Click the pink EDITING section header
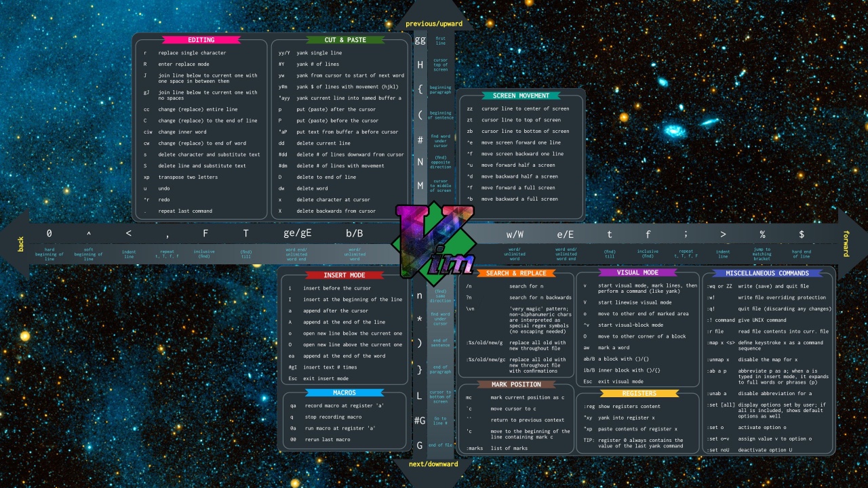868x488 pixels. click(201, 40)
